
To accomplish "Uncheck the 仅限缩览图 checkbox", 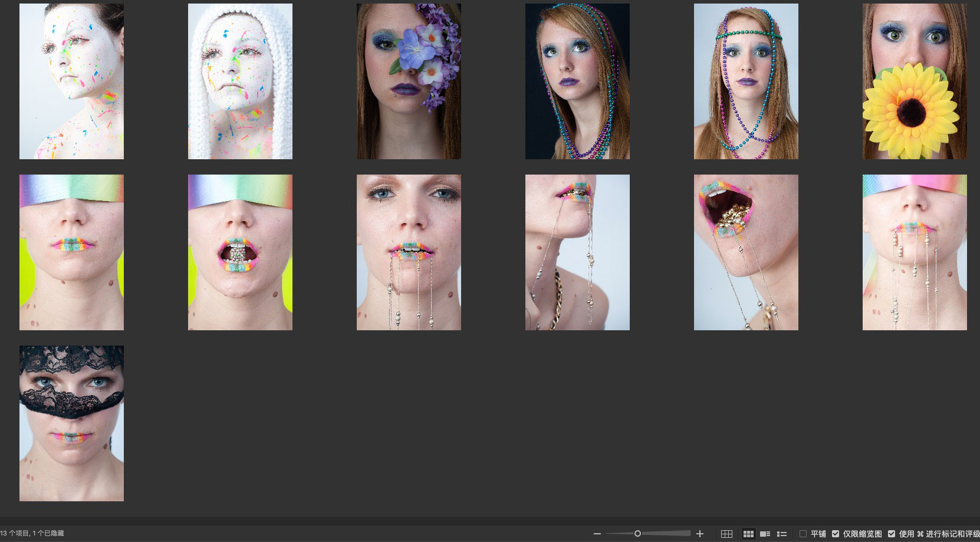I will (x=836, y=534).
